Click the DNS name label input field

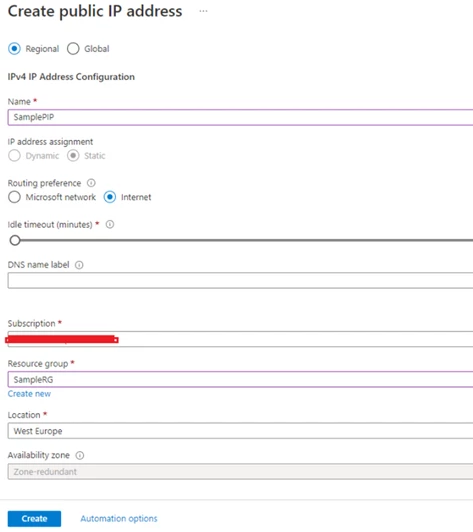tap(240, 281)
